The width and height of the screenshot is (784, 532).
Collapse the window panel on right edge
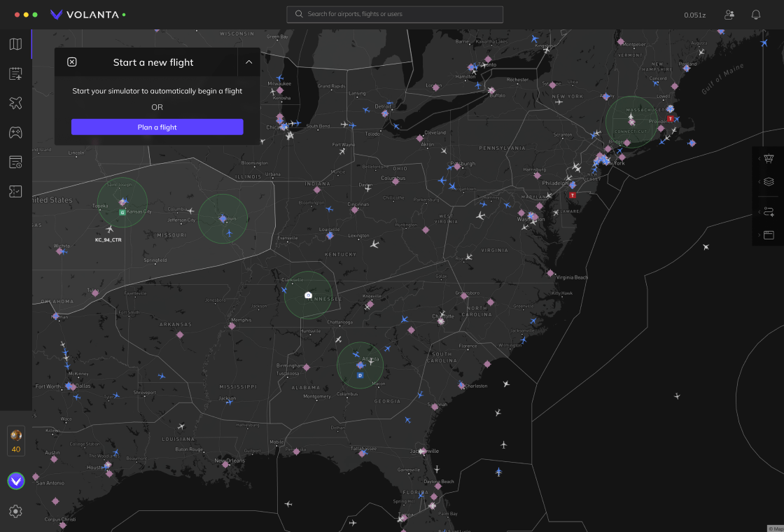768,234
